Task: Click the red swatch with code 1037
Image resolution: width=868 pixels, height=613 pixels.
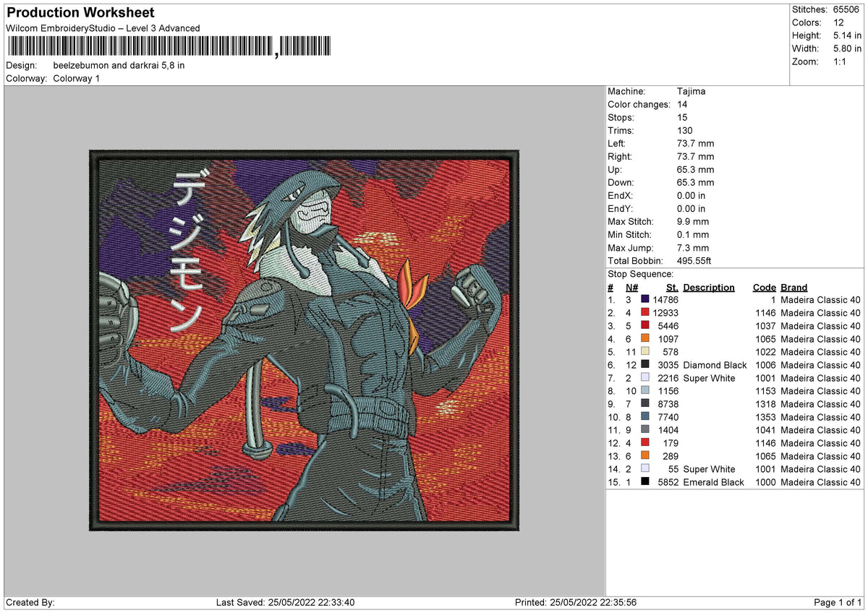Action: click(645, 325)
